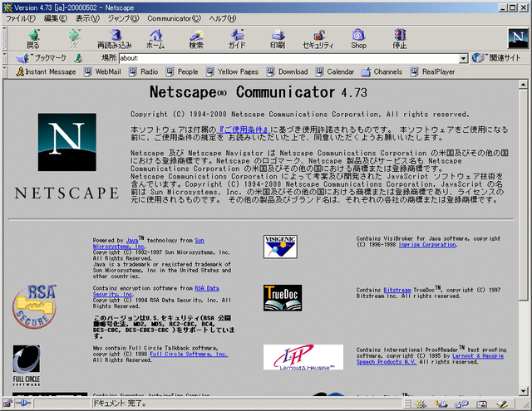532x411 pixels.
Task: Expand the location field dropdown arrow
Action: pos(464,59)
